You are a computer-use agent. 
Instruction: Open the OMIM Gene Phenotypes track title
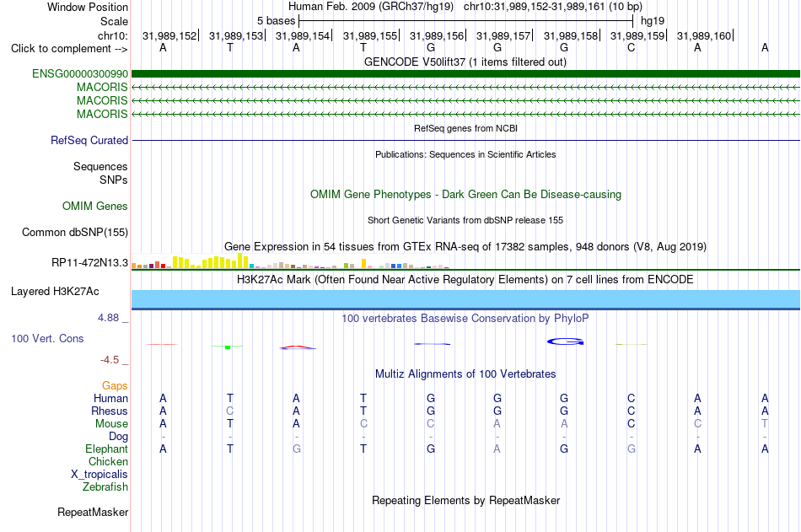pyautogui.click(x=465, y=194)
